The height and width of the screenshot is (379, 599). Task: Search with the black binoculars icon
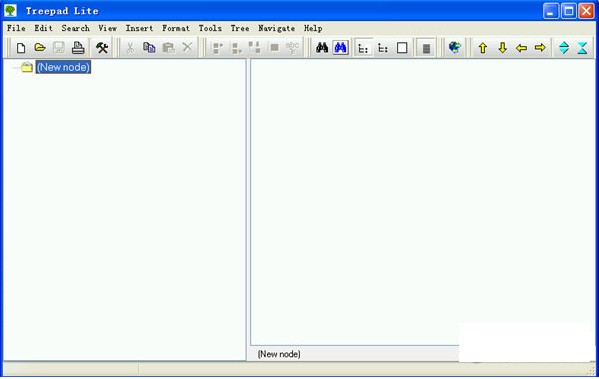click(x=322, y=48)
